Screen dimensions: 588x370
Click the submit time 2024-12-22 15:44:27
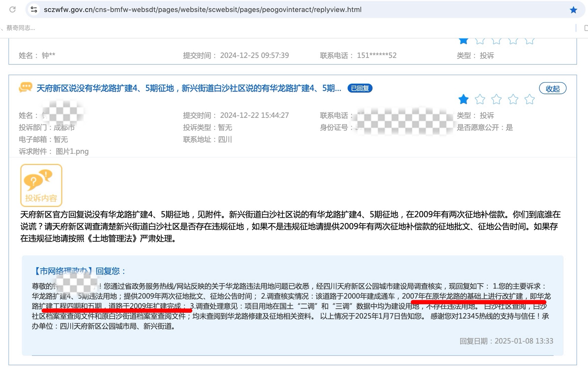point(254,115)
